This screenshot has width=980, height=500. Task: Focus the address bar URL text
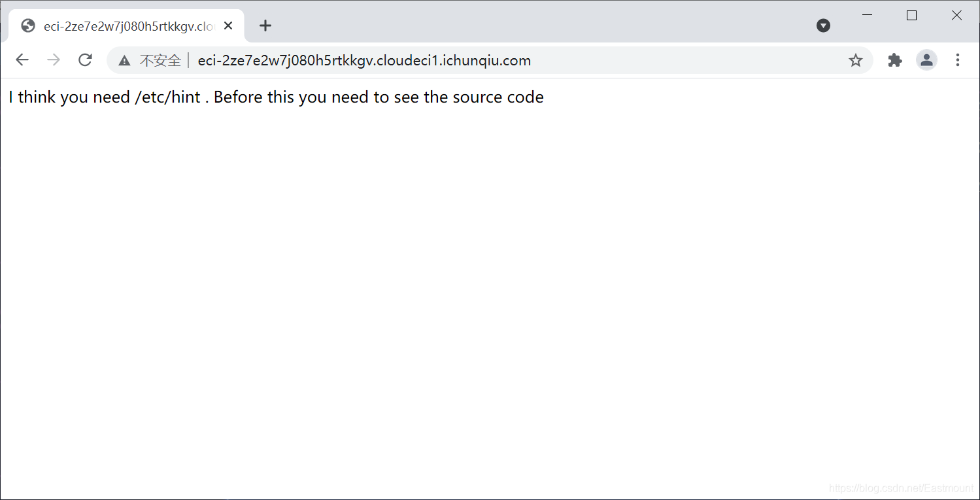pyautogui.click(x=364, y=61)
